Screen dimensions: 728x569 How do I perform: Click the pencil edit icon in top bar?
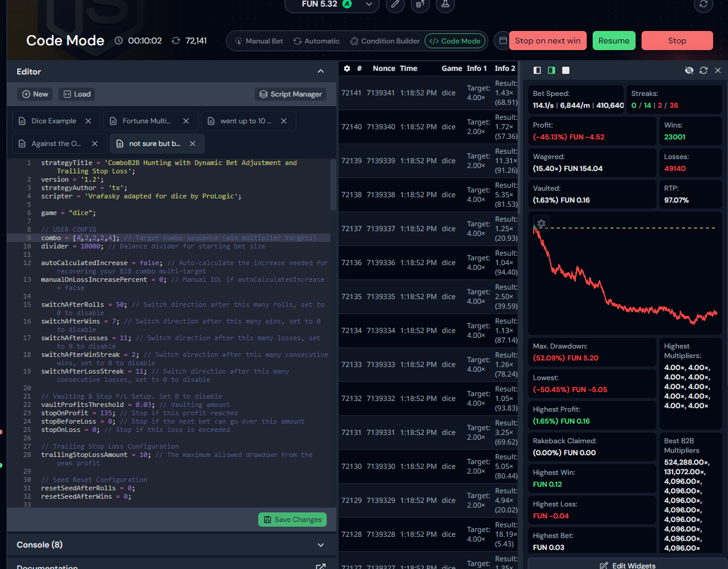395,4
